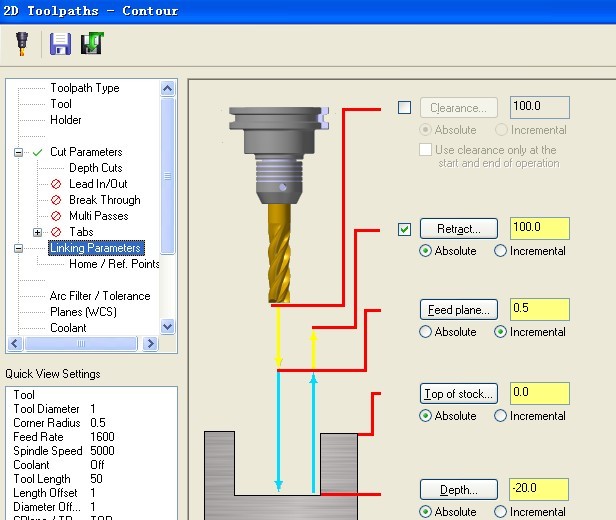
Task: Click the Top of stock... button
Action: [459, 394]
